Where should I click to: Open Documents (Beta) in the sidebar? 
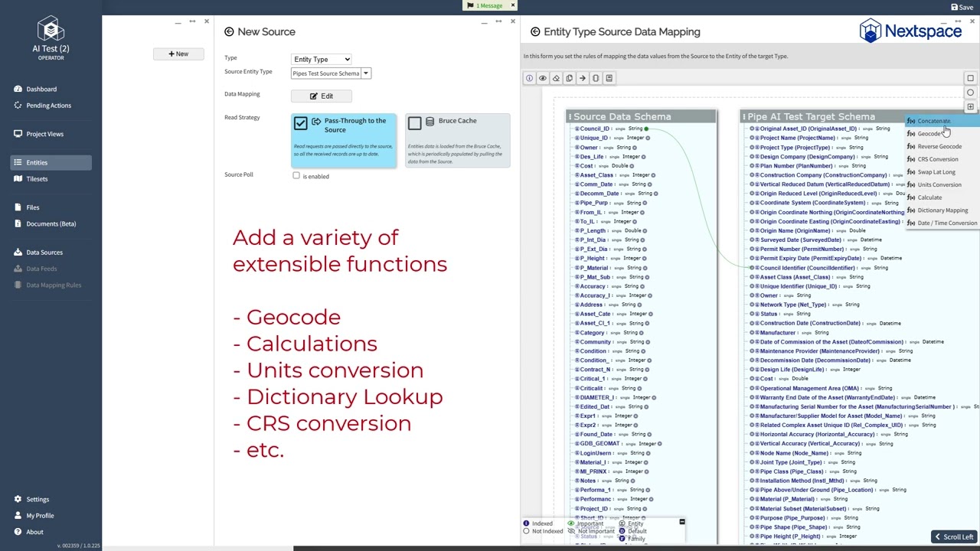(x=51, y=223)
